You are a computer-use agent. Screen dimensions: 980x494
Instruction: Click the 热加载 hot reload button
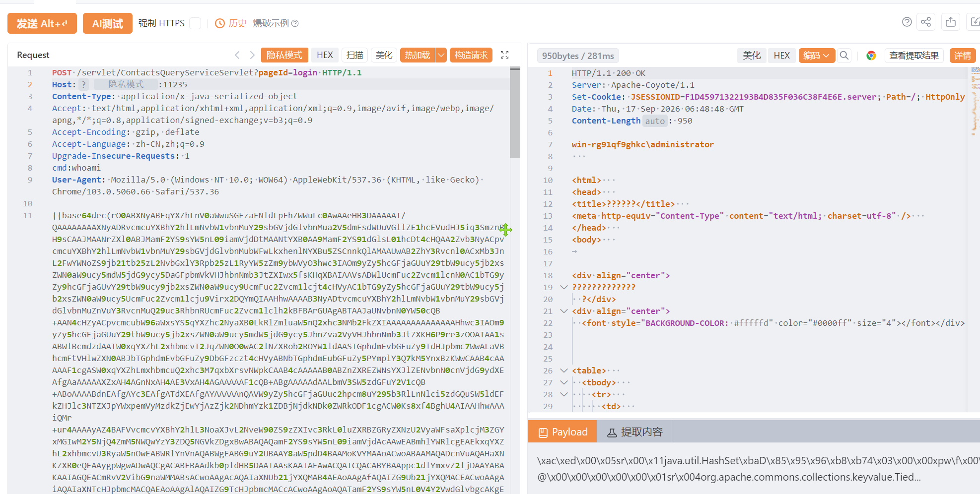pyautogui.click(x=418, y=55)
